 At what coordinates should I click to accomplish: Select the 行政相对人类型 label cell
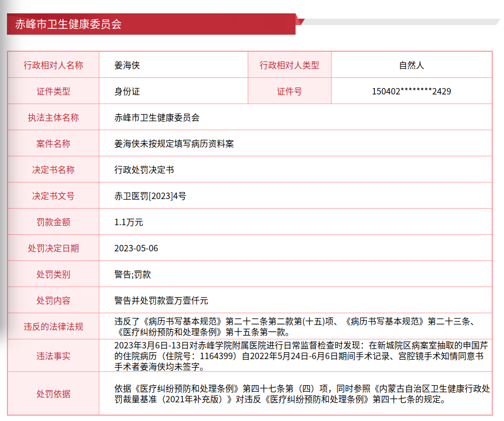coord(289,65)
